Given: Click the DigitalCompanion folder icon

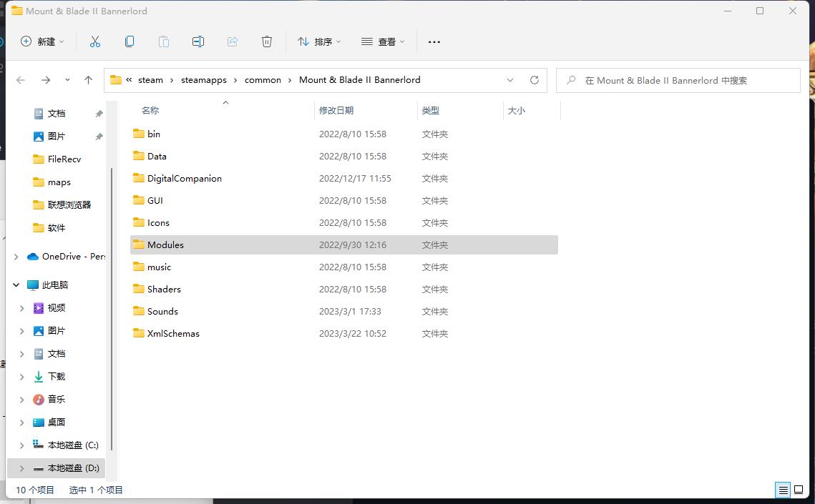Looking at the screenshot, I should [x=138, y=178].
